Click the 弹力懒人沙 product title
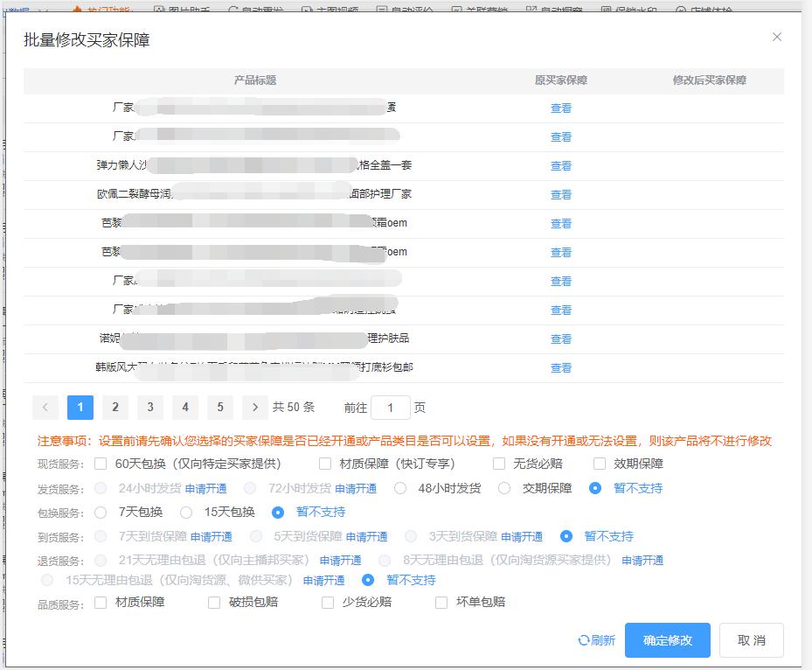The width and height of the screenshot is (812, 670). pos(253,165)
